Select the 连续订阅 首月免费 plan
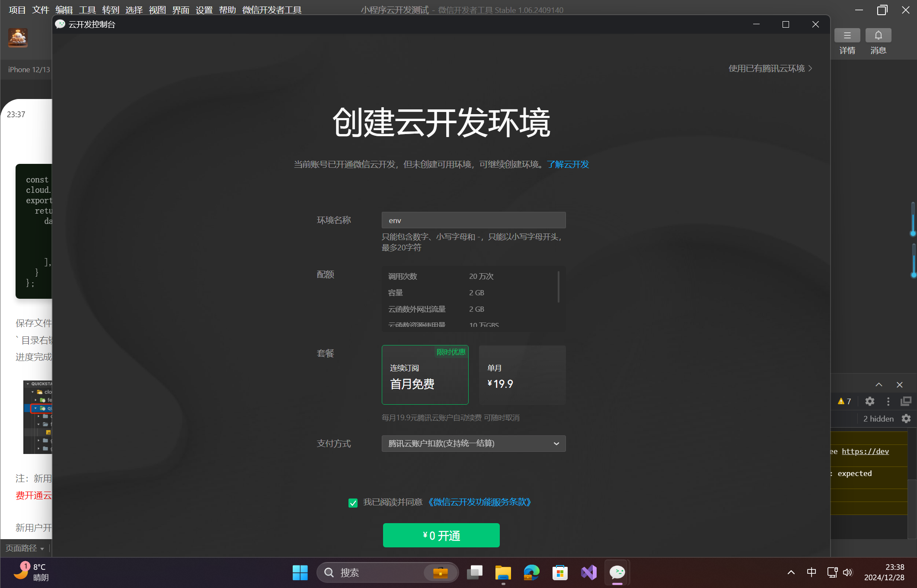 point(425,375)
